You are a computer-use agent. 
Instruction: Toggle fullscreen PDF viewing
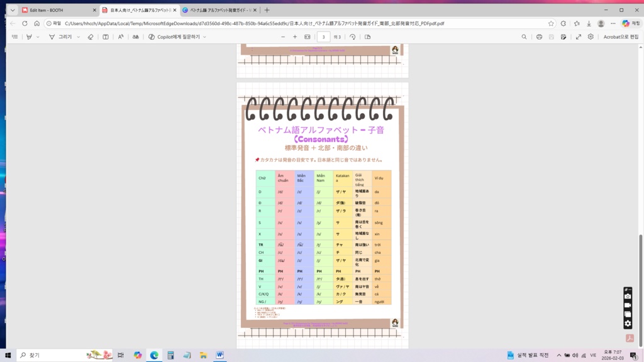click(x=579, y=36)
